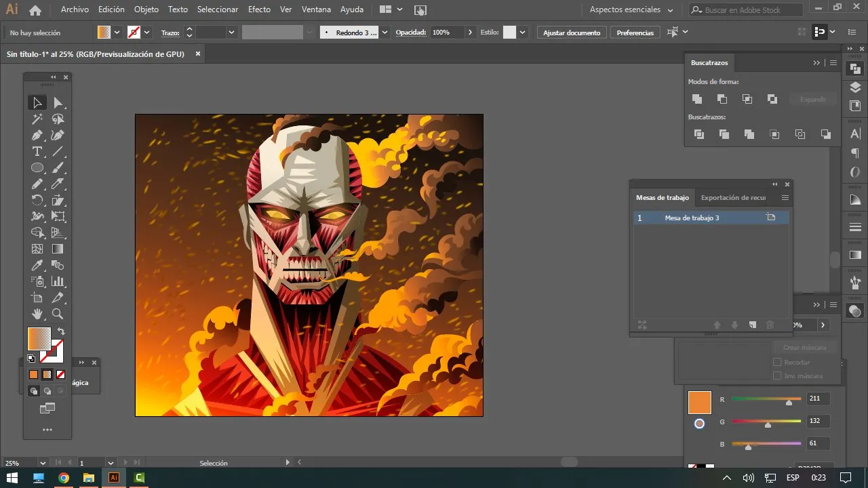The height and width of the screenshot is (488, 868).
Task: Expand Opacidad slider arrow
Action: click(x=471, y=33)
